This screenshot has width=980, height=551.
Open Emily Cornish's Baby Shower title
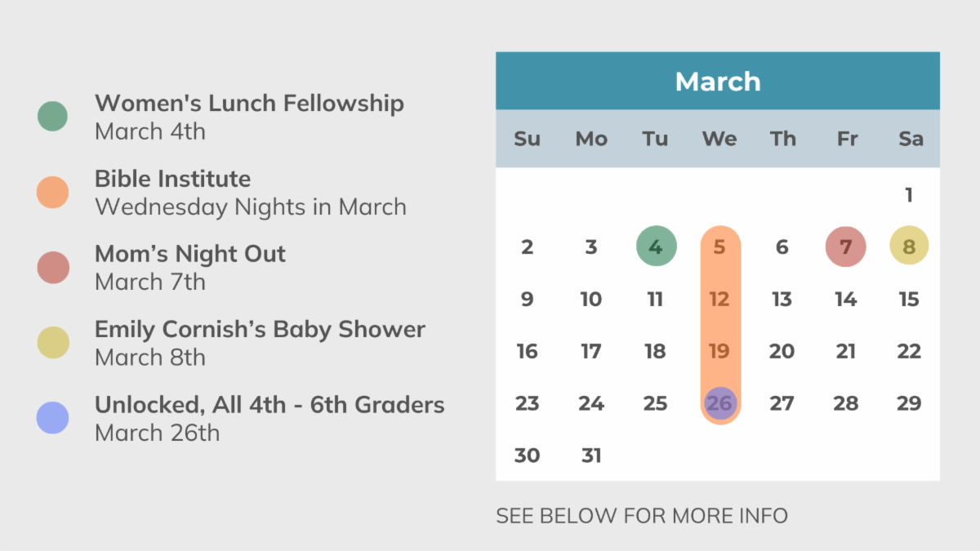(x=260, y=330)
